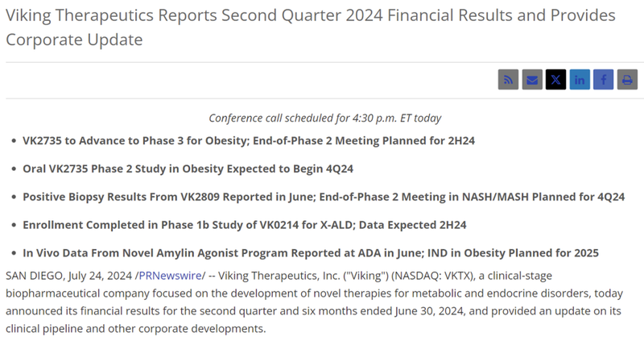This screenshot has height=341, width=644.
Task: Click the VK2809 positive biopsy results bullet
Action: pyautogui.click(x=323, y=197)
